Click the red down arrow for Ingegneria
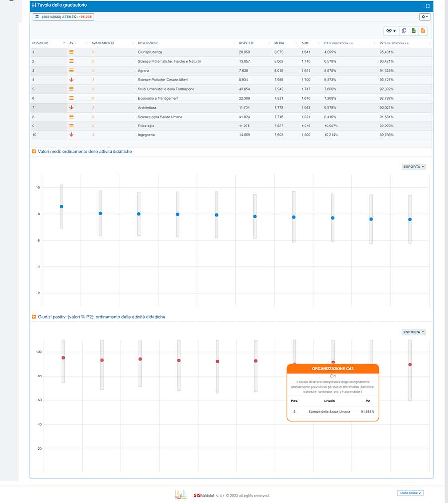This screenshot has height=503, width=448. 71,134
